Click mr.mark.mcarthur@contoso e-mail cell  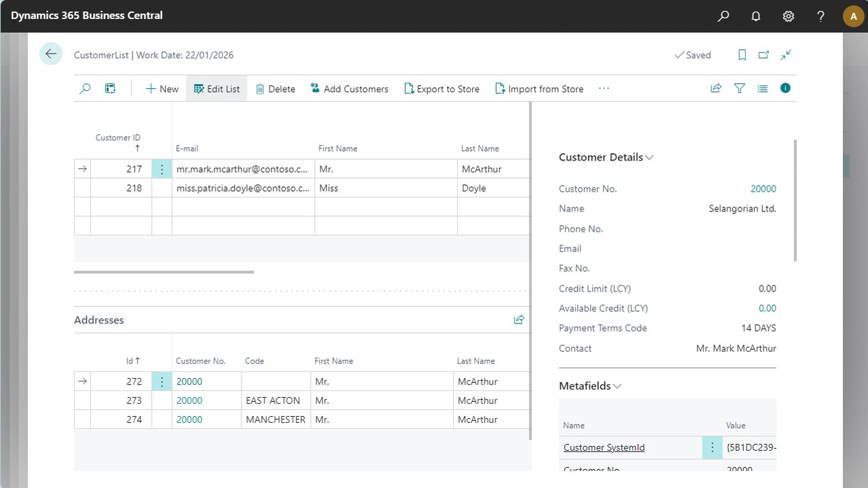(x=243, y=169)
